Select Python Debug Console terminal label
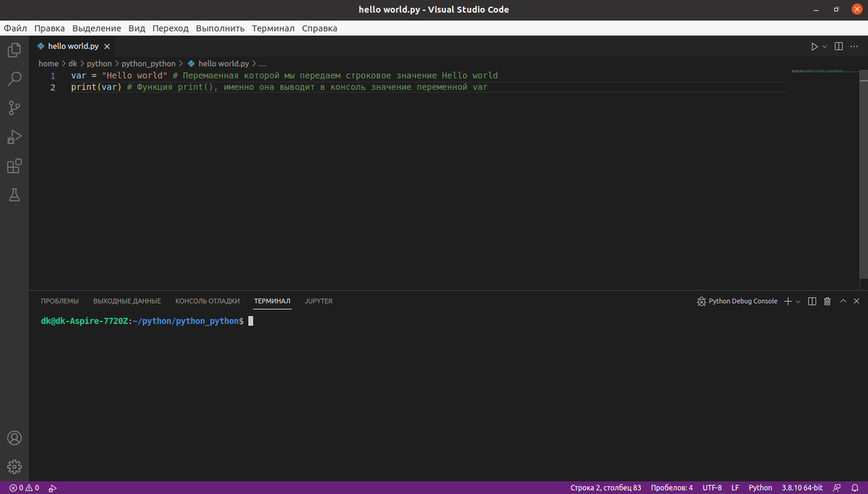Image resolution: width=868 pixels, height=494 pixels. [x=737, y=301]
